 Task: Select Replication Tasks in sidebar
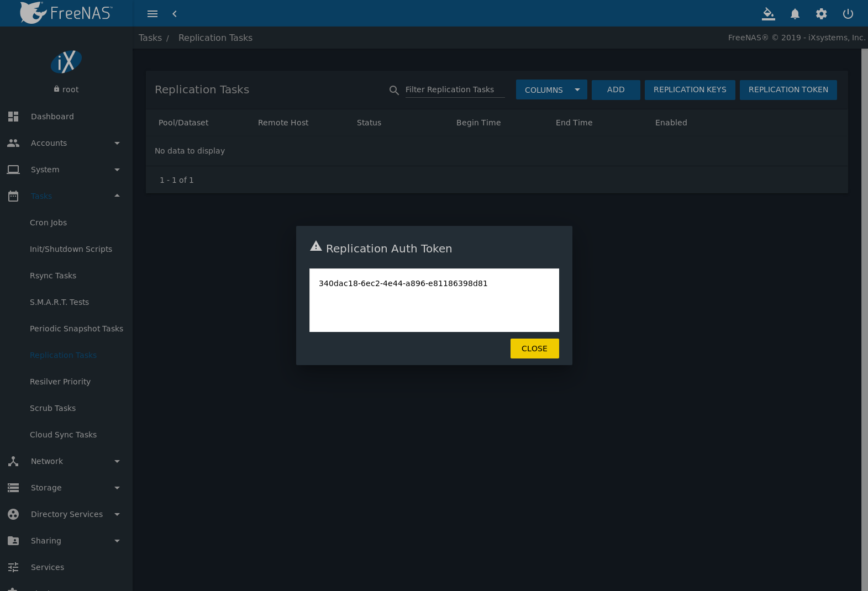click(x=63, y=355)
